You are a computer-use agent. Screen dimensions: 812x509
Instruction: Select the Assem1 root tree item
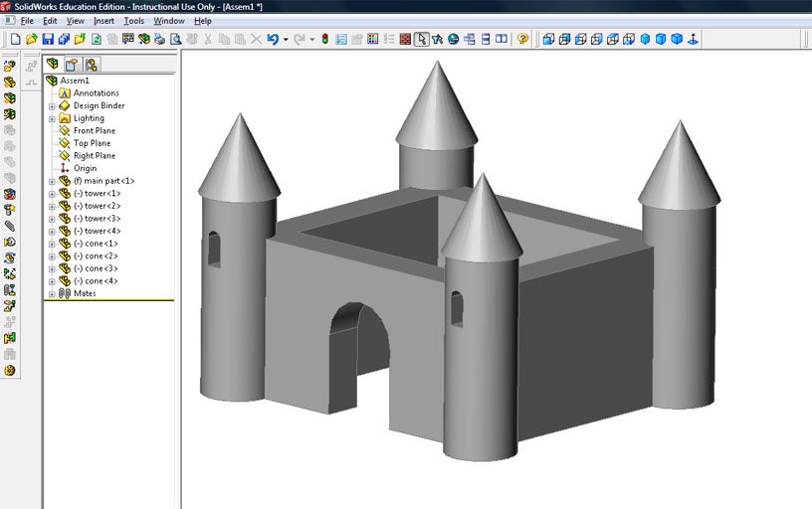click(x=75, y=81)
